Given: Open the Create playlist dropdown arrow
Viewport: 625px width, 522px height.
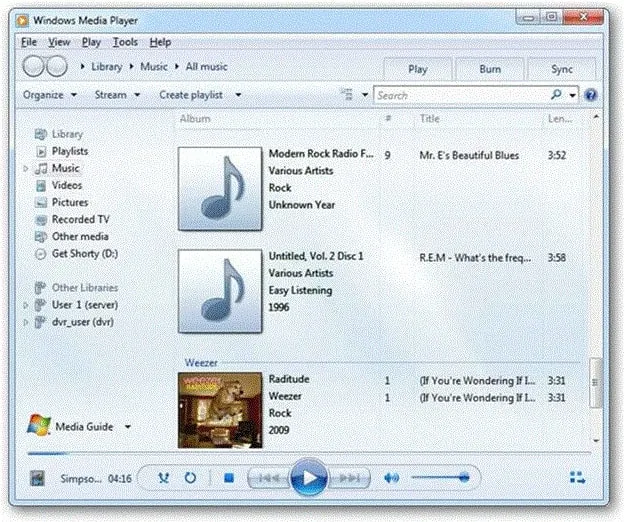Looking at the screenshot, I should point(238,95).
